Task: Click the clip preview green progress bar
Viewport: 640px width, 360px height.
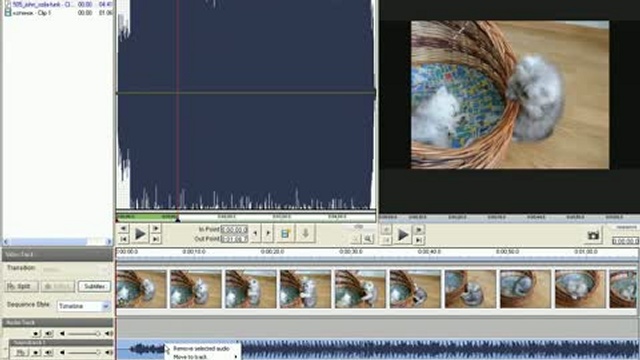Action: pyautogui.click(x=147, y=217)
